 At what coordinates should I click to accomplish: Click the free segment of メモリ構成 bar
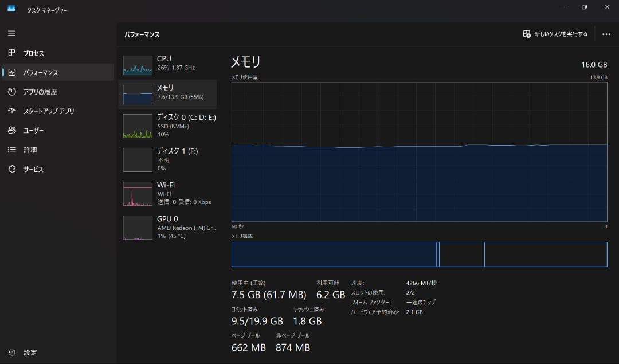[546, 255]
